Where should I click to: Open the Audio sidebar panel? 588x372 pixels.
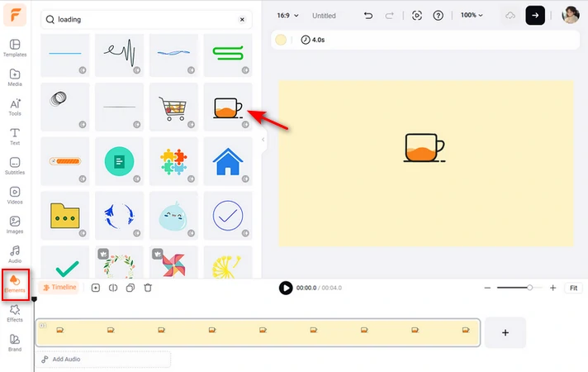tap(15, 254)
